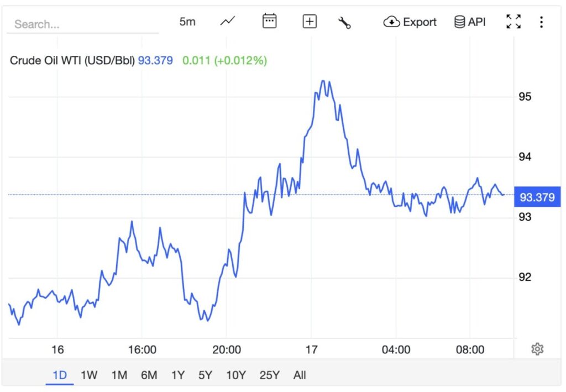Select the 1D time range tab

(60, 375)
